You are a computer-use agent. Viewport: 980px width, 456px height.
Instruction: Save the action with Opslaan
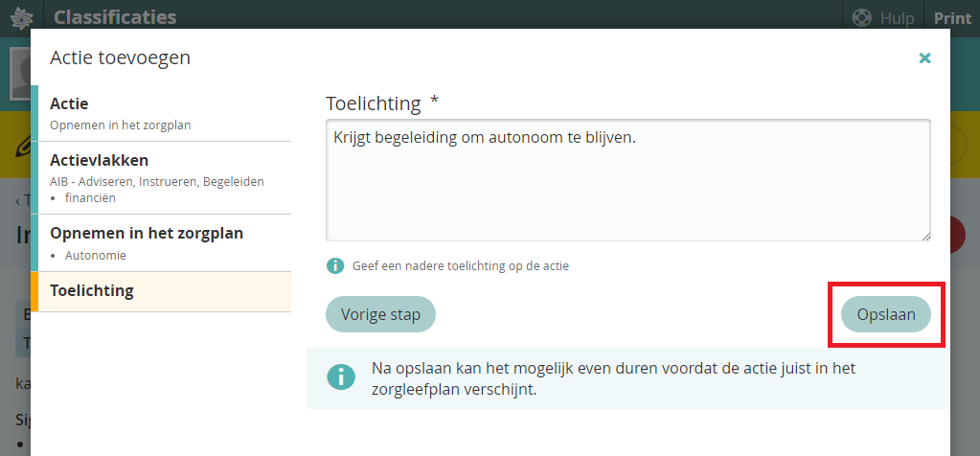(886, 314)
